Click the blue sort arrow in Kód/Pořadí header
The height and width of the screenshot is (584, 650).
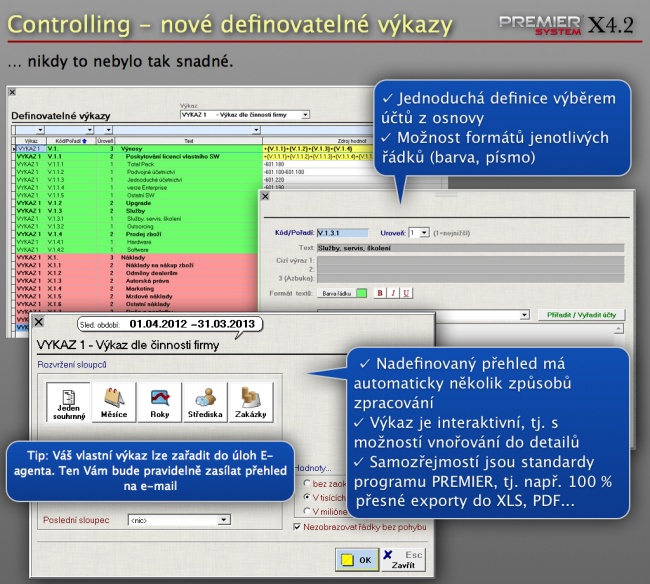click(x=85, y=141)
